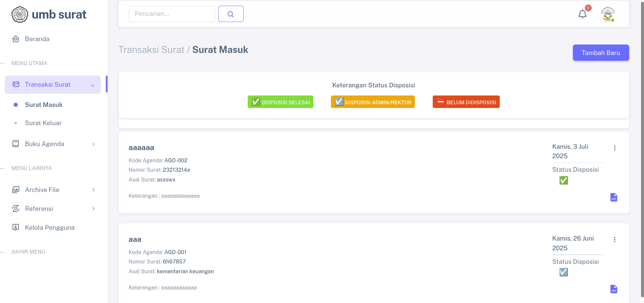Open Kelola Pengguna menu item
Image resolution: width=644 pixels, height=303 pixels.
point(50,228)
